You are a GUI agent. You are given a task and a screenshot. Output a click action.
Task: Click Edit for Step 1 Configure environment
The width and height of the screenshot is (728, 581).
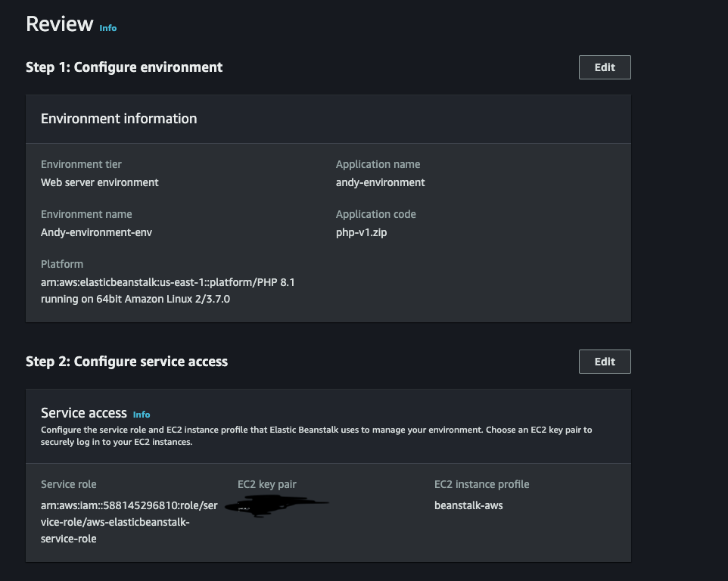click(604, 67)
